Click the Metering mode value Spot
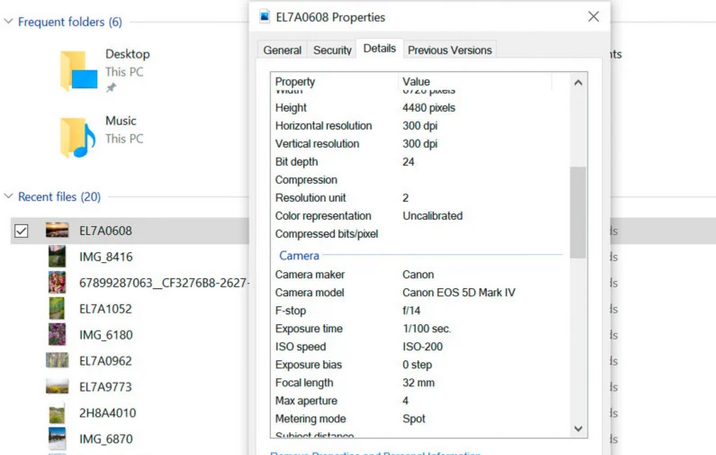Viewport: 716px width, 455px height. point(414,419)
